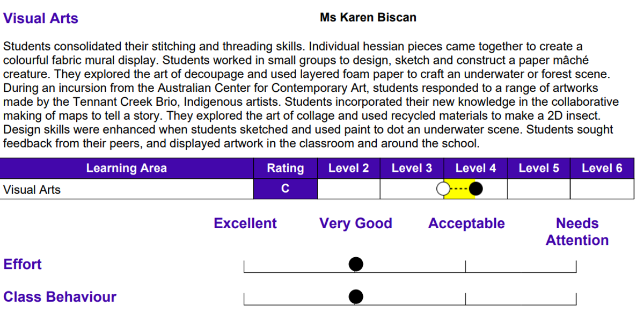Click the empty Level 6 cell

coord(602,189)
